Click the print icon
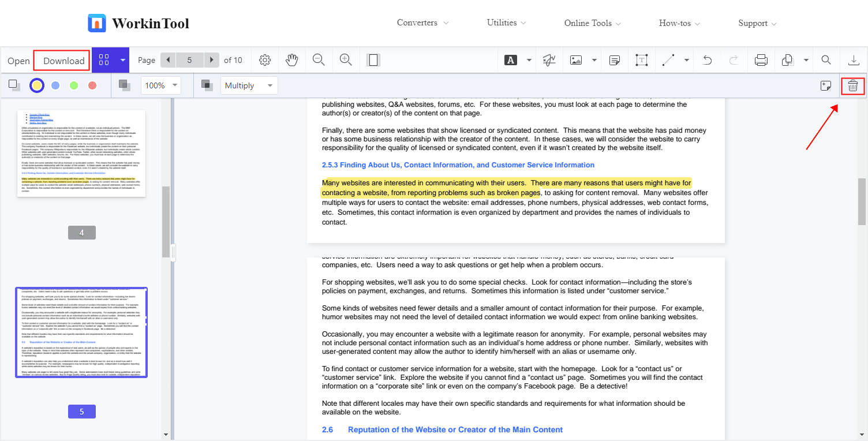 [x=761, y=60]
